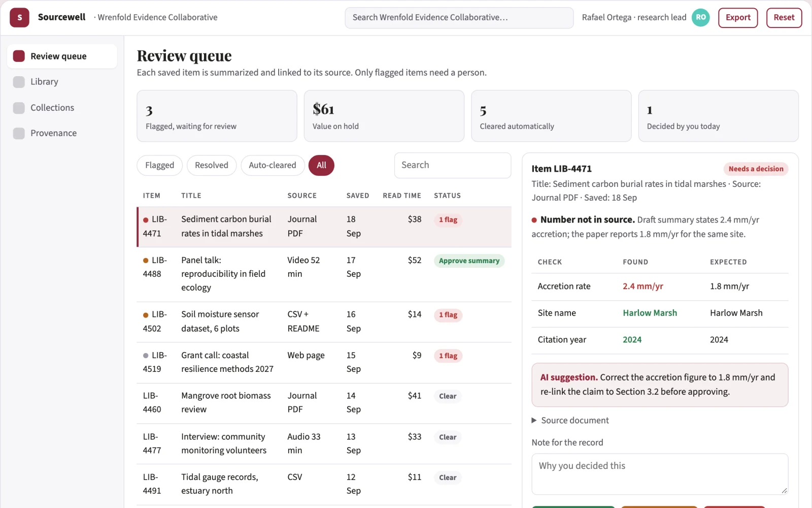Click the Decided by you today card
Screen dimensions: 812x508
(x=718, y=116)
